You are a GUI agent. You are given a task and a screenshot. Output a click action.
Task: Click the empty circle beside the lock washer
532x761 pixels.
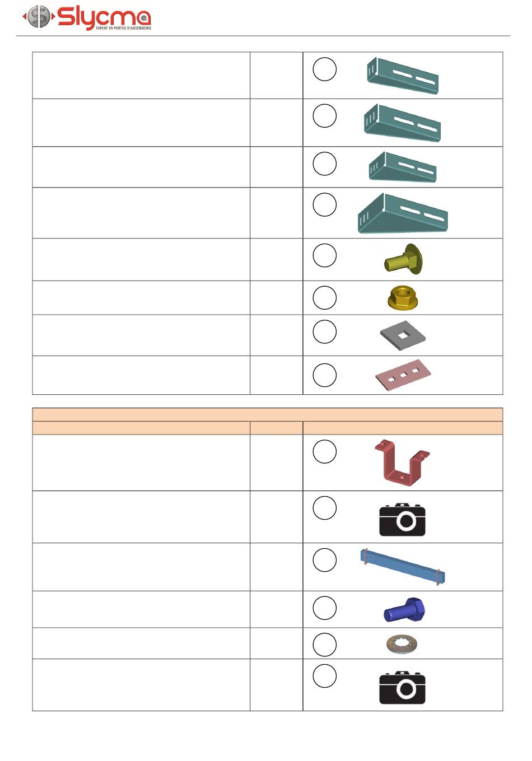tap(325, 645)
